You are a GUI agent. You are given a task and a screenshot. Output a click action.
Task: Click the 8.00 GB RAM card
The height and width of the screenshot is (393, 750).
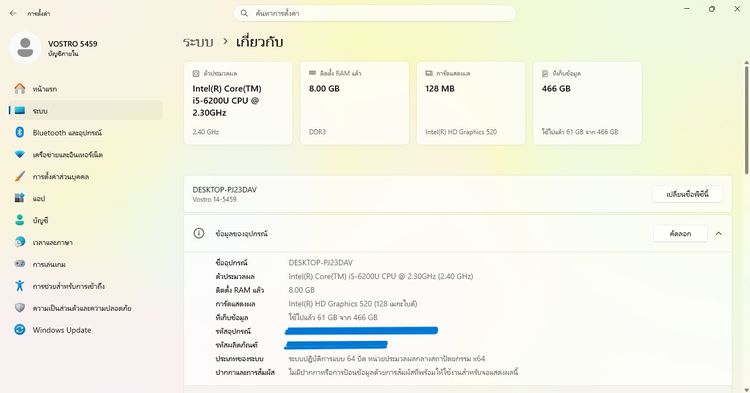click(x=354, y=103)
